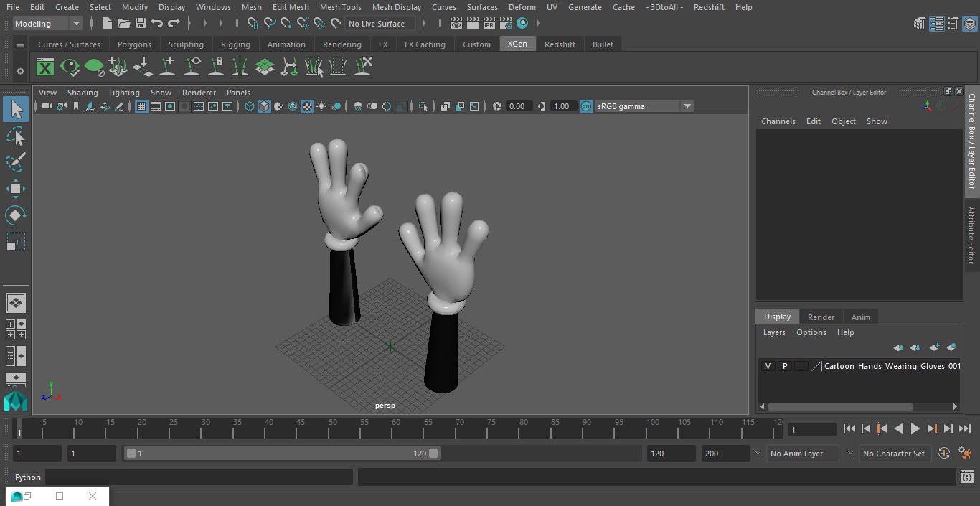Screen dimensions: 980x506
Task: Open the Hypershade sphere icon in status line
Action: point(522,24)
